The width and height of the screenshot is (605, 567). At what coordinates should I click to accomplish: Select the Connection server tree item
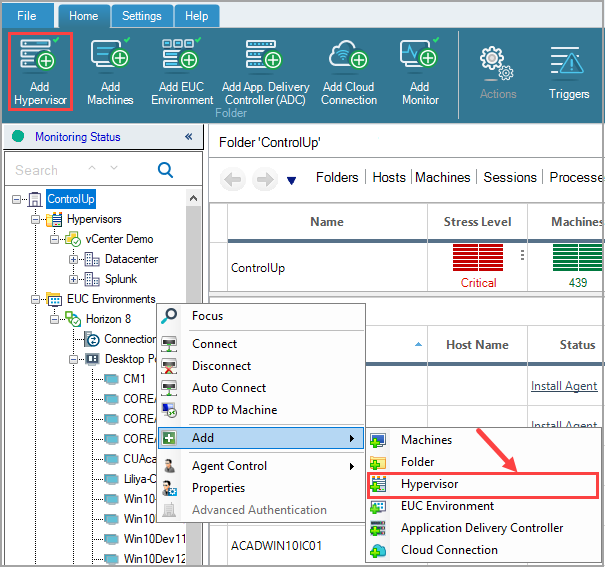pos(130,339)
